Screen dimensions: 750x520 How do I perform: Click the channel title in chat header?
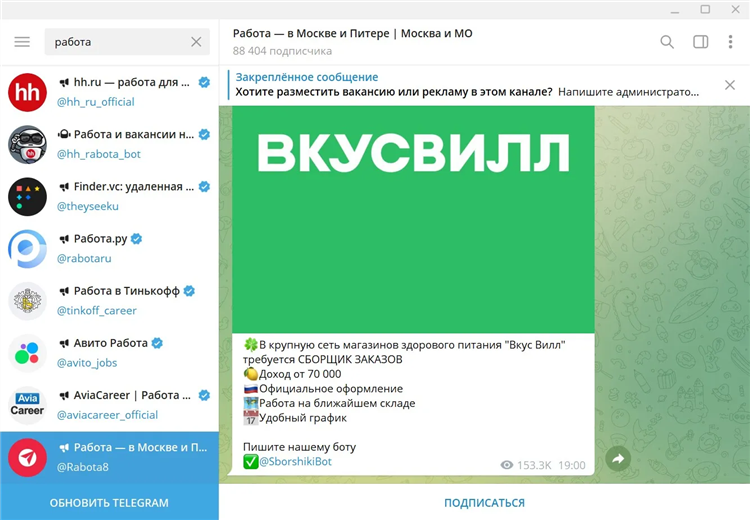point(353,33)
